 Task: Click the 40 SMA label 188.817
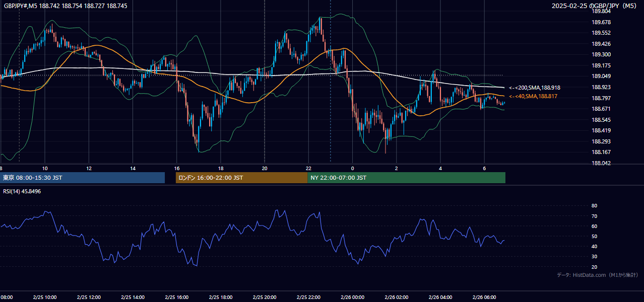533,96
